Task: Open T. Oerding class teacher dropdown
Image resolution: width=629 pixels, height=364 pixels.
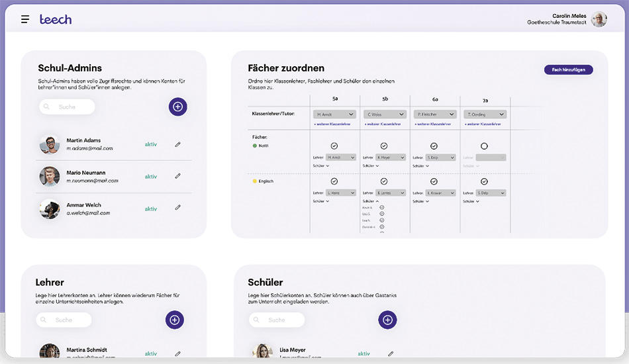Action: 485,114
